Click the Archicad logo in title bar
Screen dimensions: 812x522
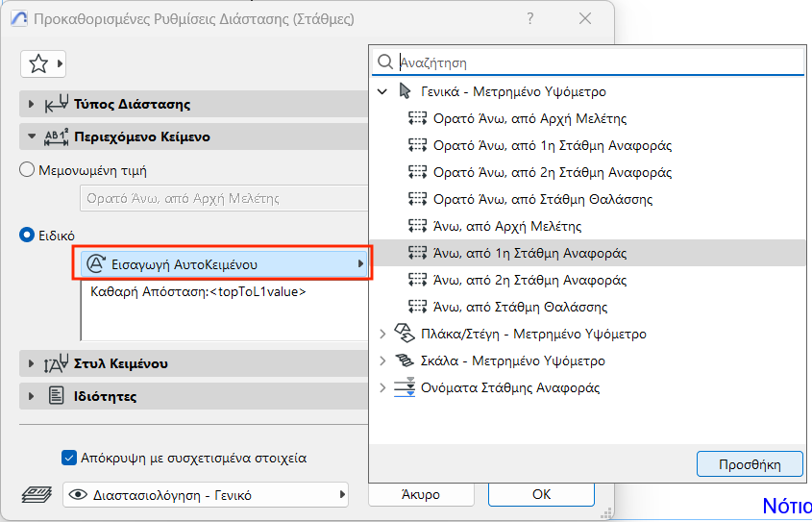coord(19,19)
